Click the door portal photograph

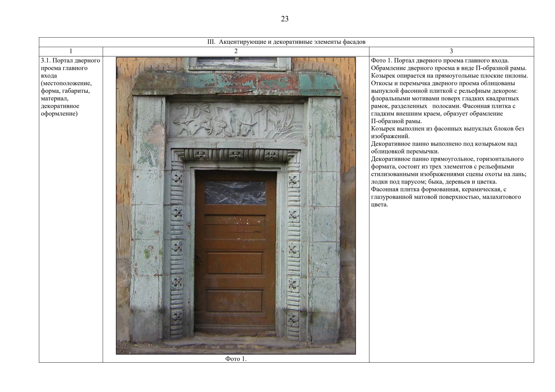click(x=236, y=206)
